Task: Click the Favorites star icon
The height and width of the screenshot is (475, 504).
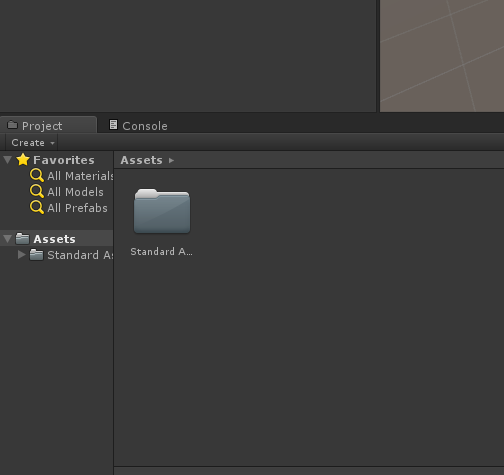Action: 23,160
